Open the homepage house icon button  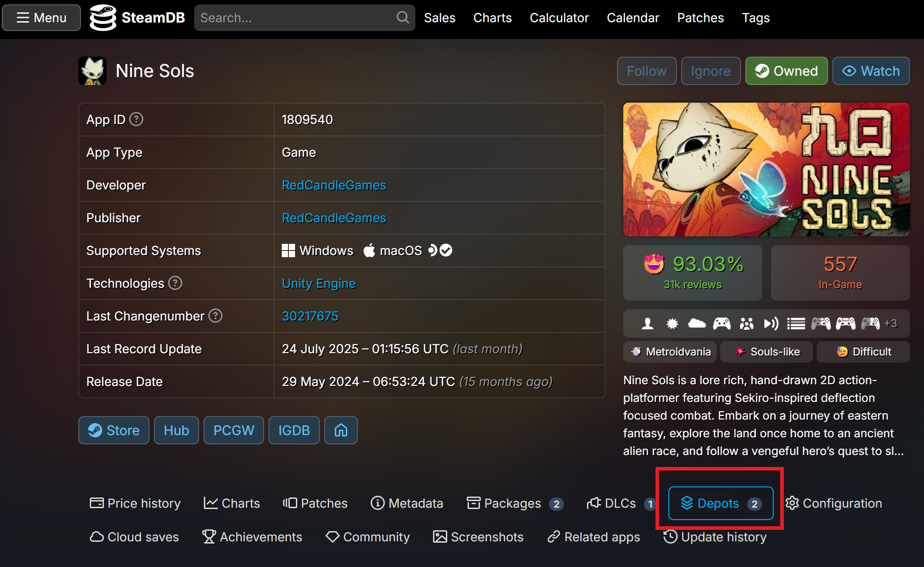point(341,430)
